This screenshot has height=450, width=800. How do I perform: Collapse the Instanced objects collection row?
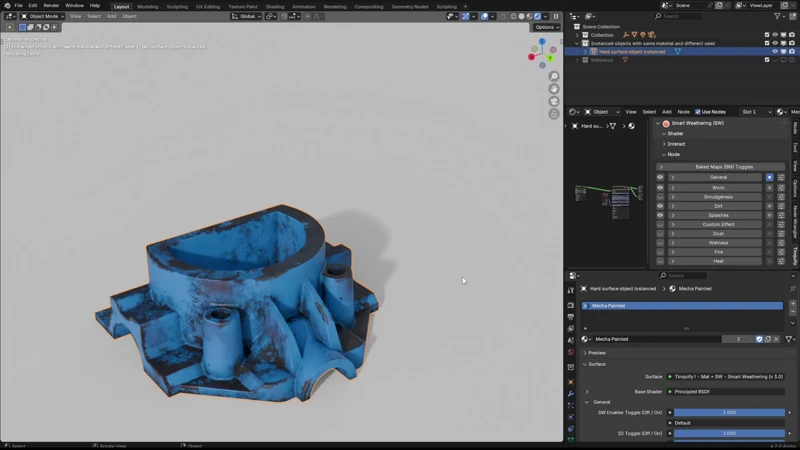click(x=577, y=43)
